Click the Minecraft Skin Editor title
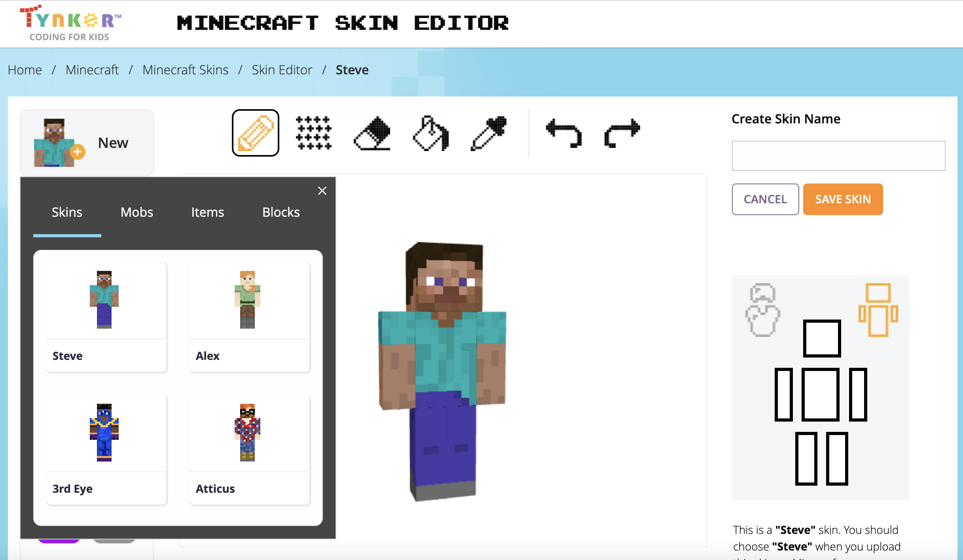The height and width of the screenshot is (560, 963). (343, 23)
